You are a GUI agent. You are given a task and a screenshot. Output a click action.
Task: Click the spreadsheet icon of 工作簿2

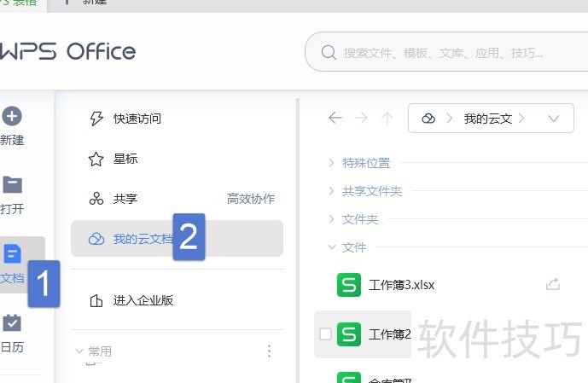pos(349,334)
